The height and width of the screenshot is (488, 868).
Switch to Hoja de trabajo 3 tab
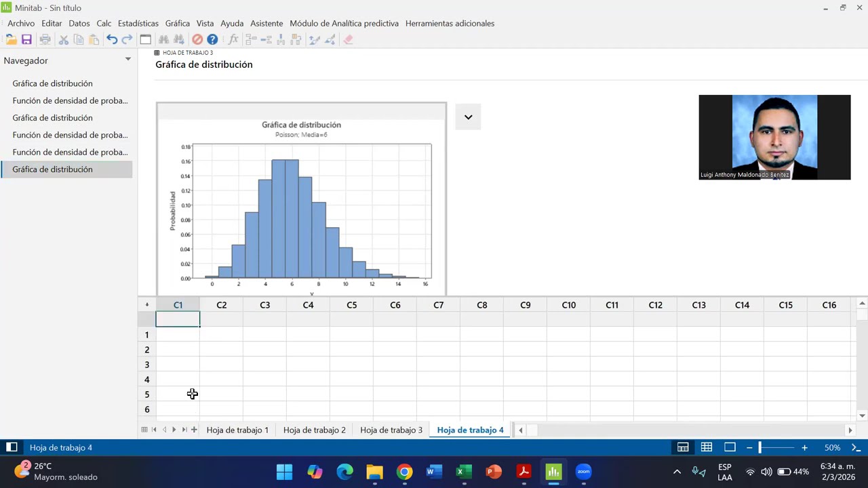391,430
